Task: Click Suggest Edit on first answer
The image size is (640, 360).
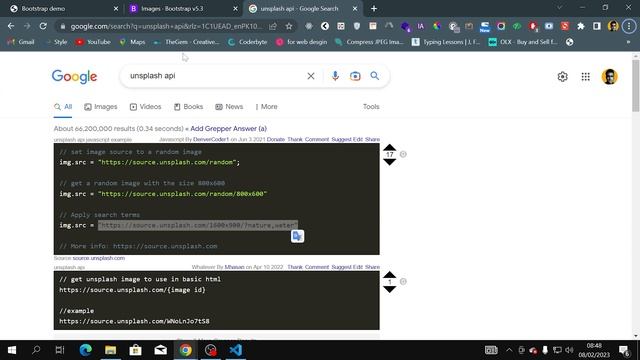Action: click(x=347, y=140)
